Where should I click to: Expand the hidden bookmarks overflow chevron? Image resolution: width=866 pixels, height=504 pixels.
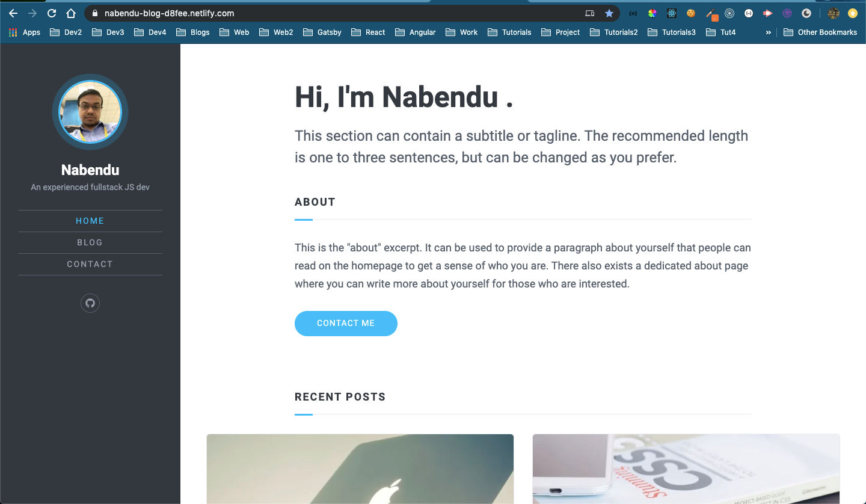768,32
